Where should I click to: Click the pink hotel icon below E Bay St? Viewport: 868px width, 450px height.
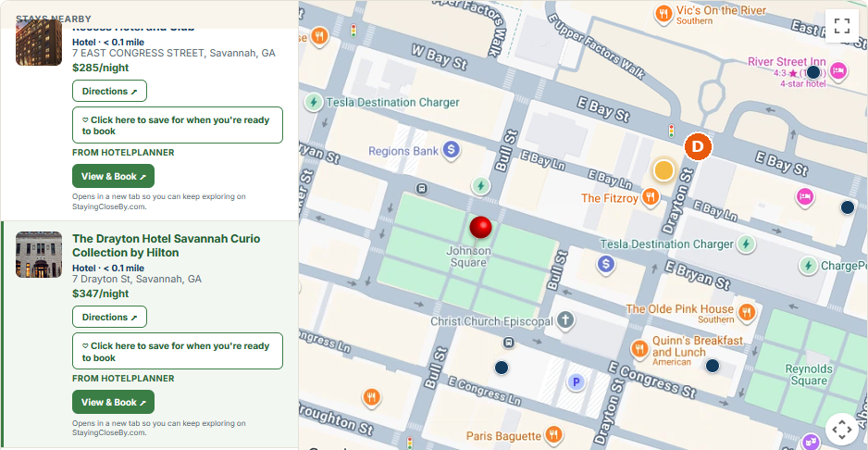tap(805, 196)
